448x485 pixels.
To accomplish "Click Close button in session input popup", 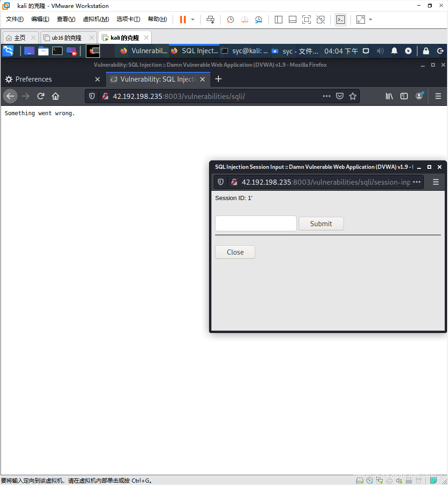I will click(x=235, y=252).
